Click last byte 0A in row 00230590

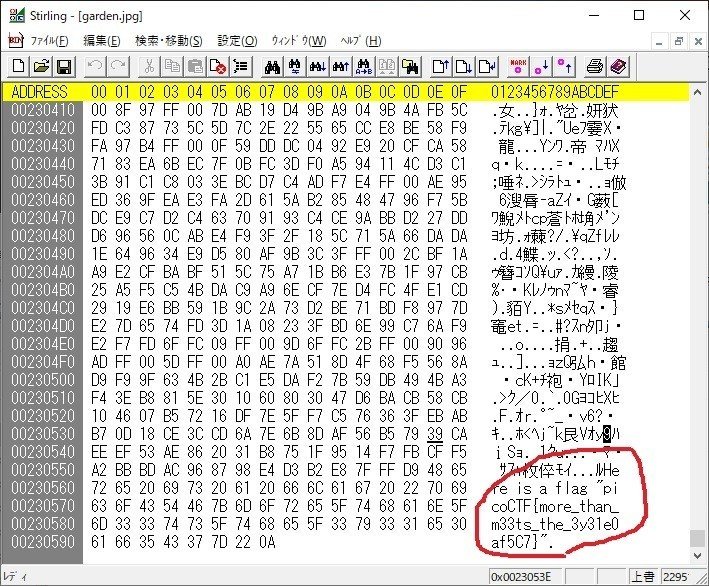click(267, 542)
